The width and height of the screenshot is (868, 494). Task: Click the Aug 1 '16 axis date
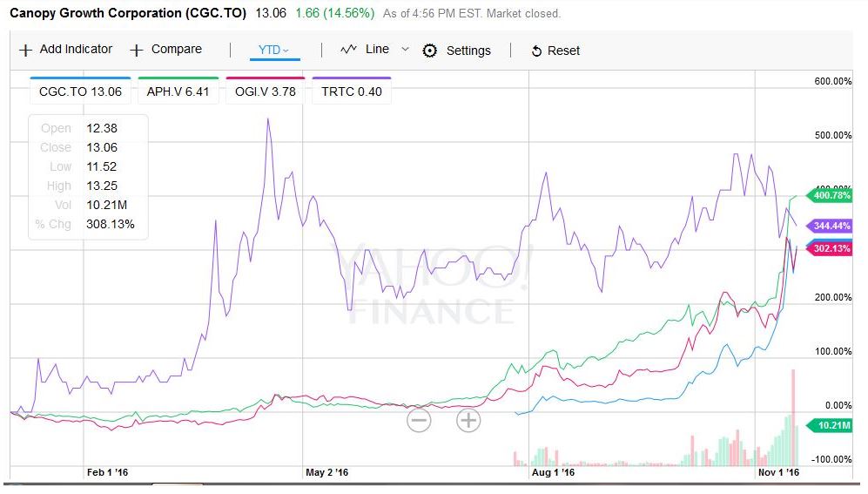[553, 472]
